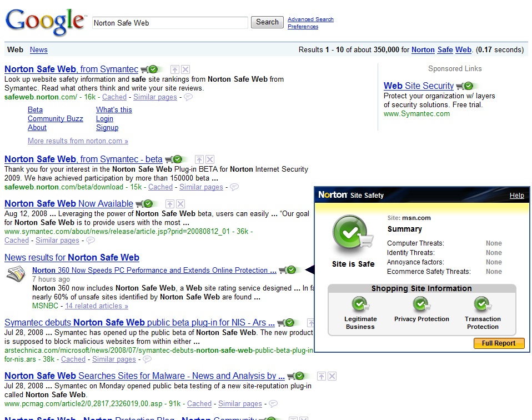Open the Signup sitelink

107,128
